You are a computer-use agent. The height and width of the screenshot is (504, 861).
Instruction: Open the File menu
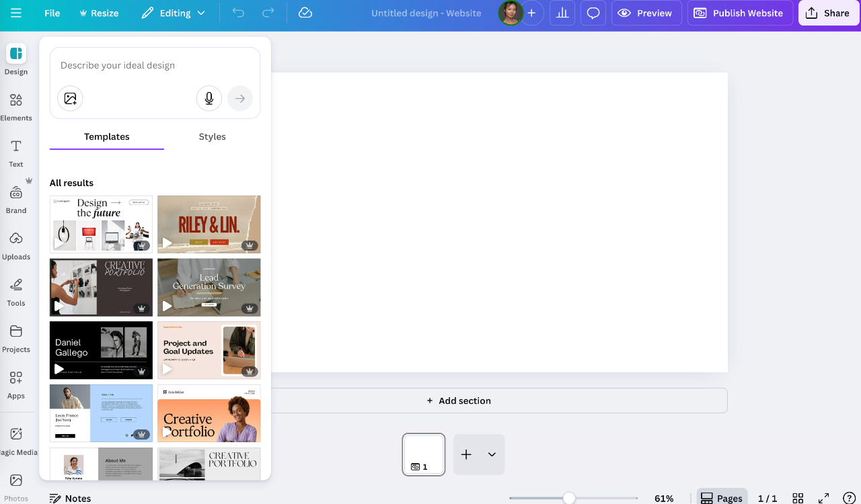tap(52, 12)
